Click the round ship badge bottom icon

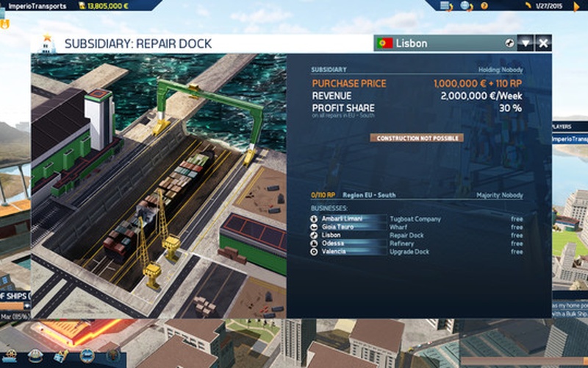pyautogui.click(x=87, y=356)
